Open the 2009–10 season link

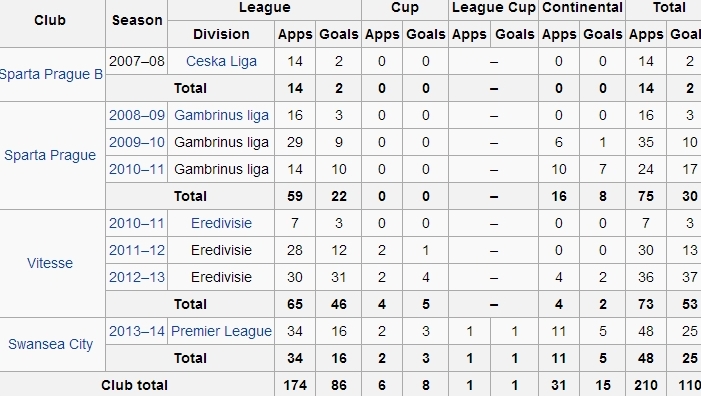pos(137,142)
